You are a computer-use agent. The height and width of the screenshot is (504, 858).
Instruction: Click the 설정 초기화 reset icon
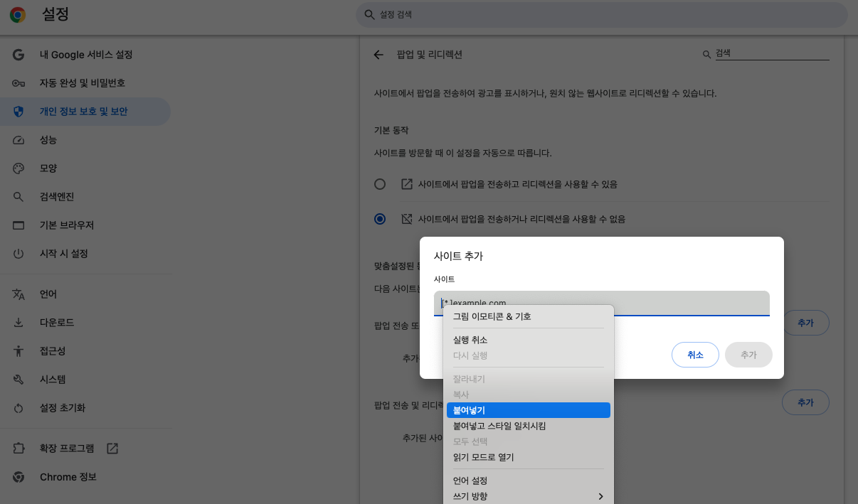18,408
